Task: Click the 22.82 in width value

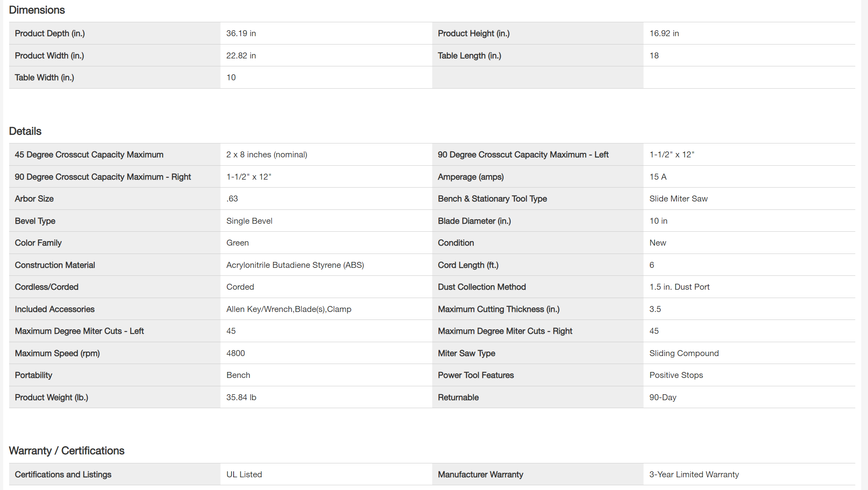Action: [241, 56]
